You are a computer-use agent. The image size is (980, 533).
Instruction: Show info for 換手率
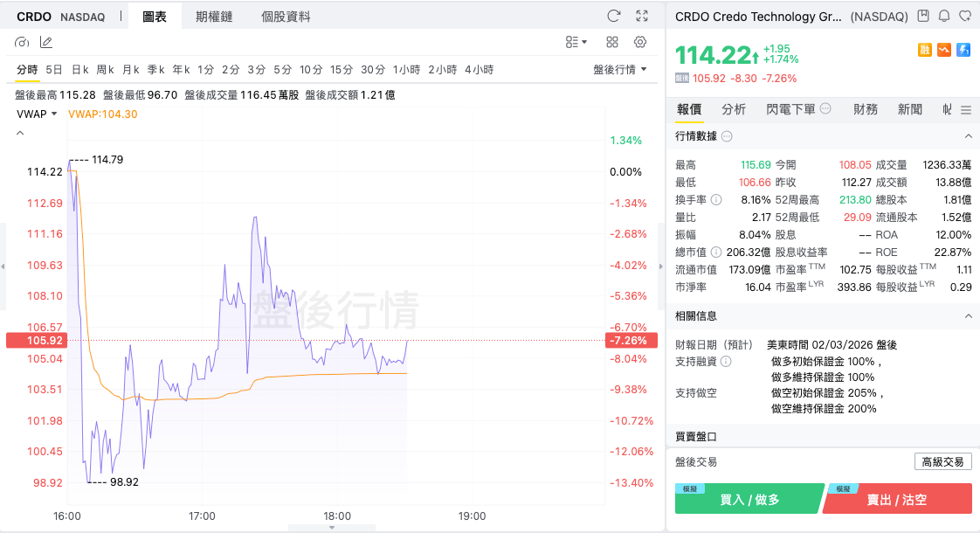[x=717, y=200]
